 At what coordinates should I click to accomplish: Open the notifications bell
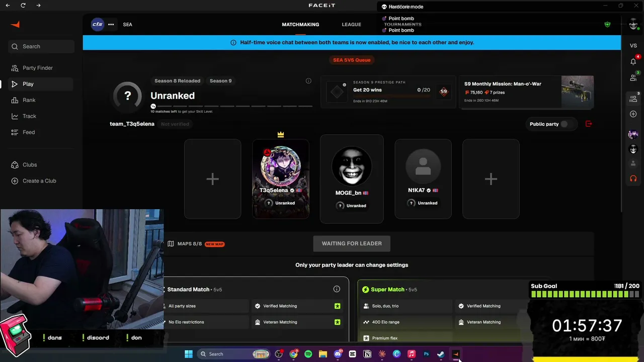pyautogui.click(x=633, y=61)
